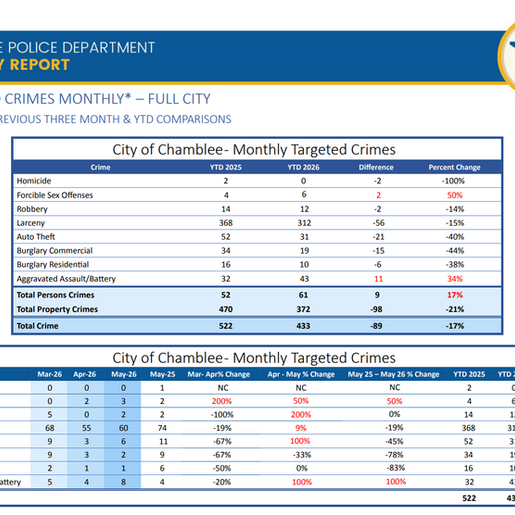Click the Larceny row label
This screenshot has height=515, width=515.
(x=31, y=223)
